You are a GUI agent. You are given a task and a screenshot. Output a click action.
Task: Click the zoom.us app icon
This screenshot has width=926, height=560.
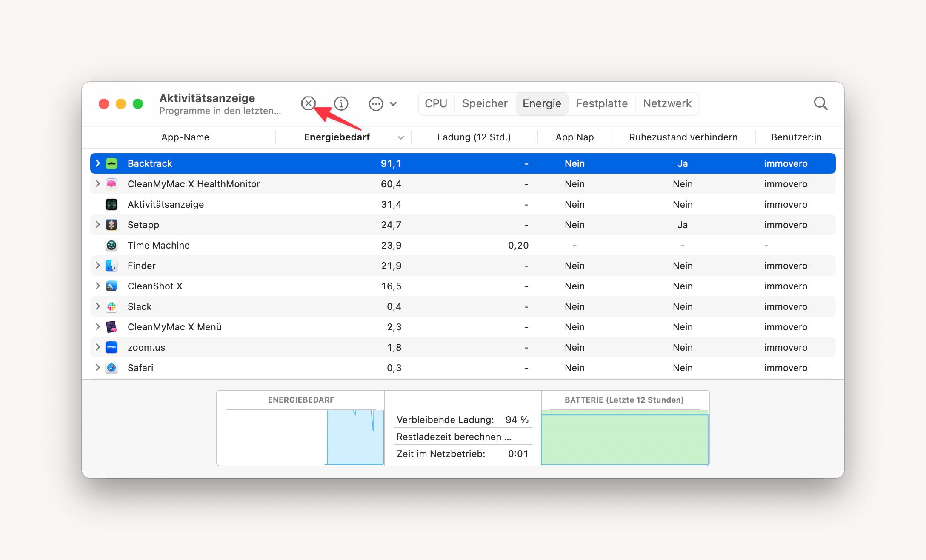111,347
